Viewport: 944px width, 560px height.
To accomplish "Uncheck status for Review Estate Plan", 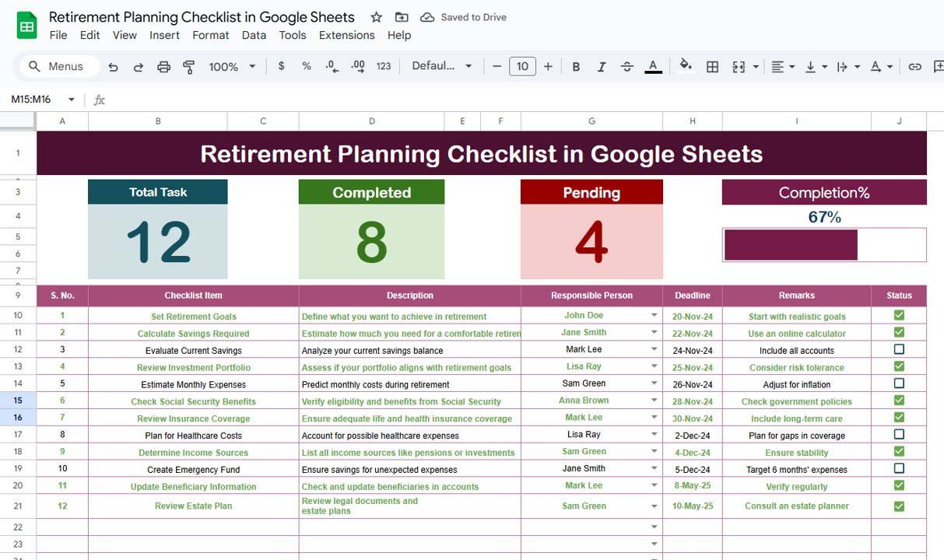I will click(x=899, y=506).
